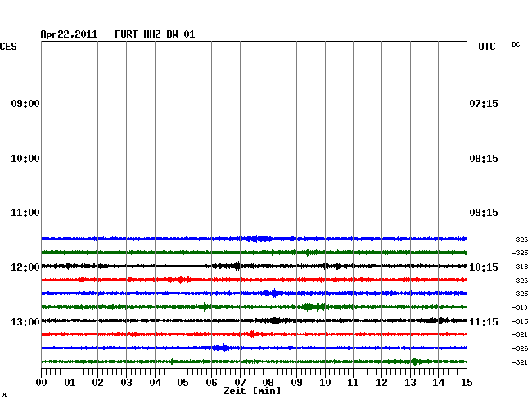
Task: Click the topmost blue seismic trace
Action: tap(254, 239)
